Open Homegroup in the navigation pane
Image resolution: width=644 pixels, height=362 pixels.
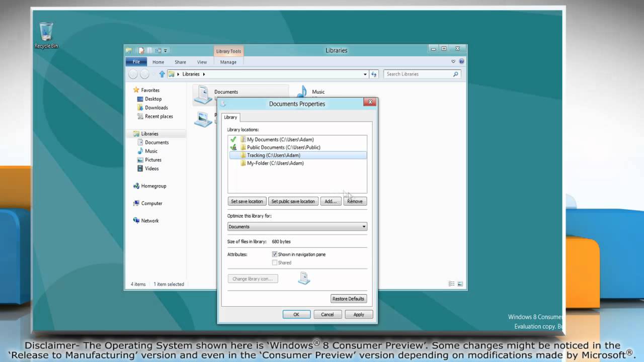pos(153,186)
